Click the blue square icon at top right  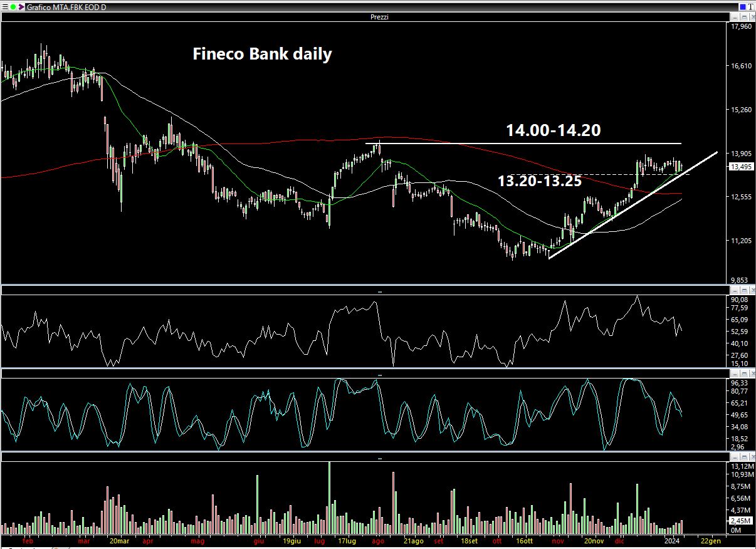coord(743,6)
